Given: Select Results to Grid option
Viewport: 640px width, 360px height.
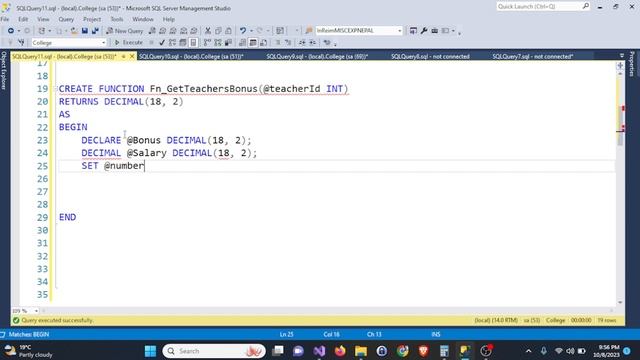Looking at the screenshot, I should pyautogui.click(x=253, y=42).
